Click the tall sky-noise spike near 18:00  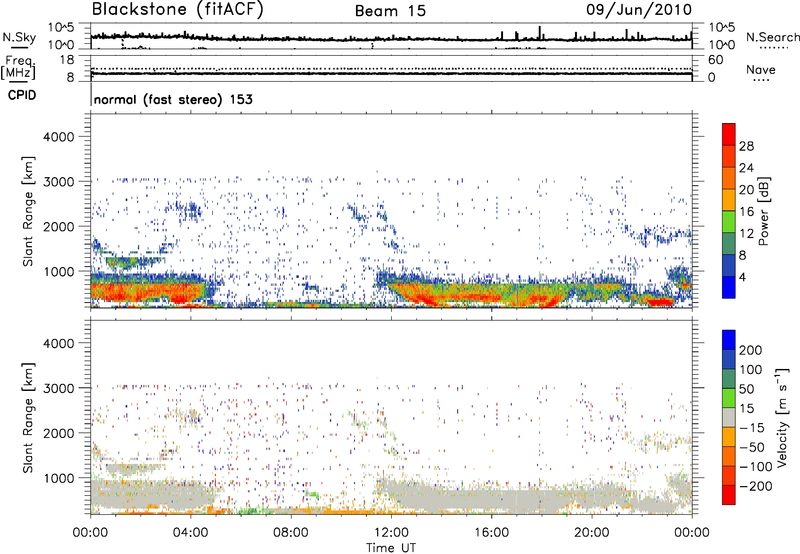(539, 33)
